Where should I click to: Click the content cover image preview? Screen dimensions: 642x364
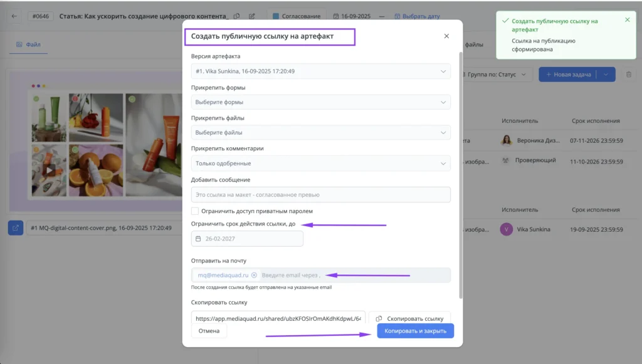click(x=96, y=142)
